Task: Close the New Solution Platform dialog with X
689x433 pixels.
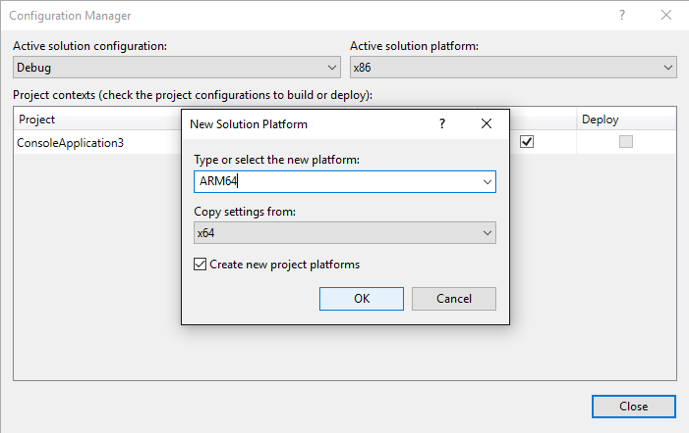Action: click(x=486, y=124)
